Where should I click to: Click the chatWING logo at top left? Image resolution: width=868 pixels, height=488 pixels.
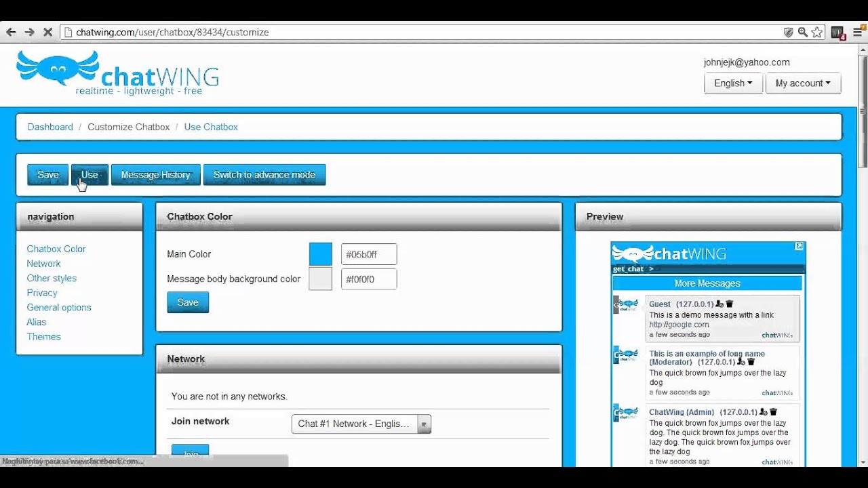point(117,73)
